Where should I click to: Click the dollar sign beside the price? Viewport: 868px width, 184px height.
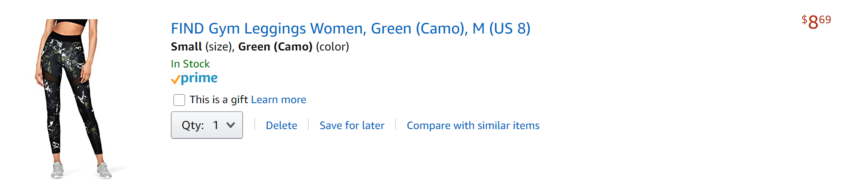pos(804,19)
